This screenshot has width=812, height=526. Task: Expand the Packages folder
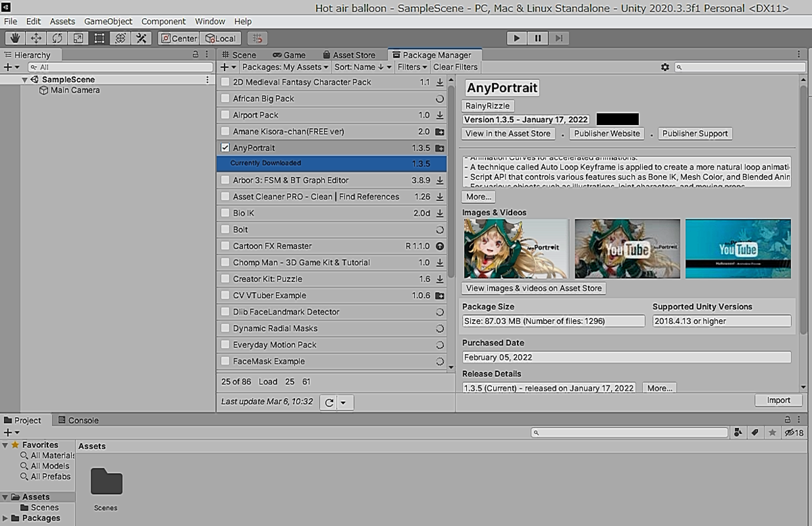5,519
